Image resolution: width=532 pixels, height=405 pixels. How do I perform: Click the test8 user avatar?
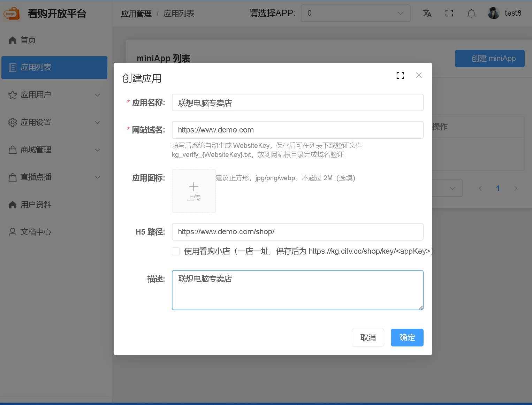494,13
